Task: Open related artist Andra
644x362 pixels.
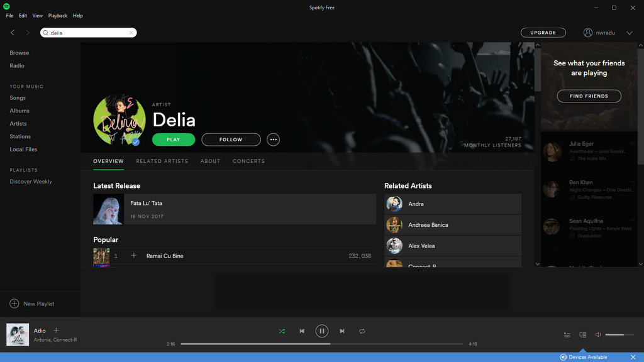Action: pos(453,204)
